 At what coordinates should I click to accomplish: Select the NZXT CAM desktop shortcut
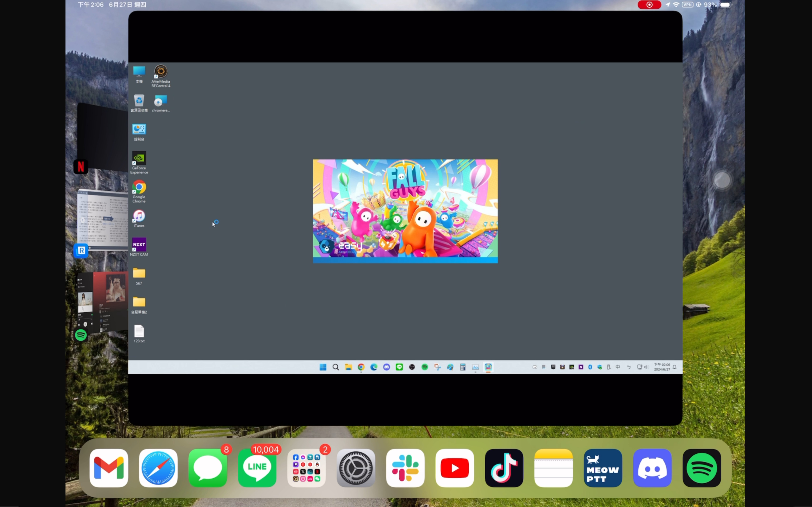click(x=139, y=247)
